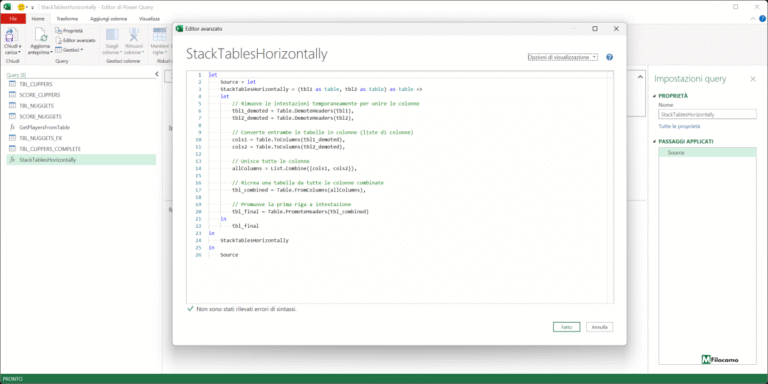This screenshot has height=384, width=768.
Task: Click the Nome input field
Action: click(x=707, y=114)
